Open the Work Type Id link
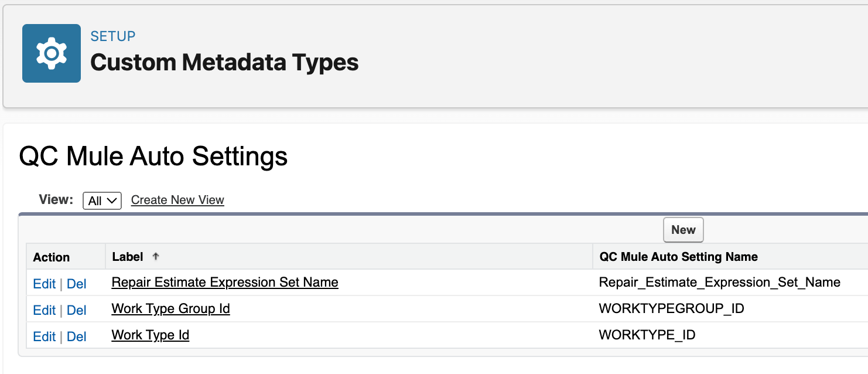This screenshot has height=374, width=868. [x=151, y=335]
